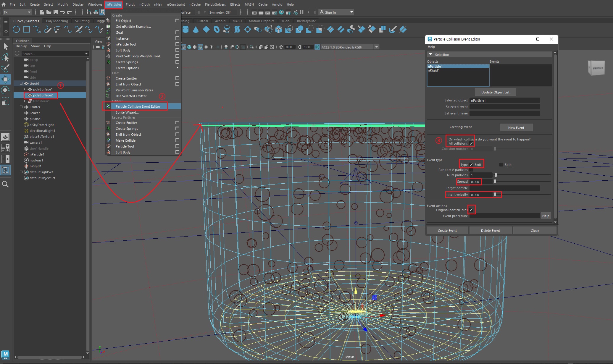
Task: Pause viewport playback icon in status line
Action: [x=302, y=12]
